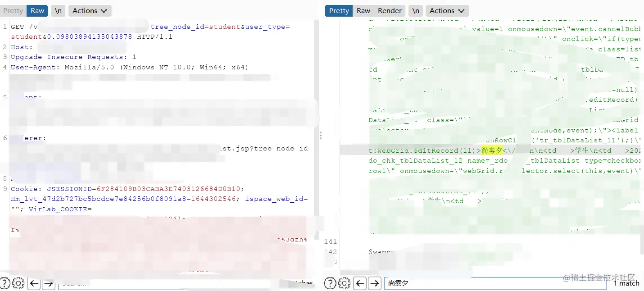Toggle \n display in request pane
Image resolution: width=644 pixels, height=291 pixels.
tap(57, 11)
